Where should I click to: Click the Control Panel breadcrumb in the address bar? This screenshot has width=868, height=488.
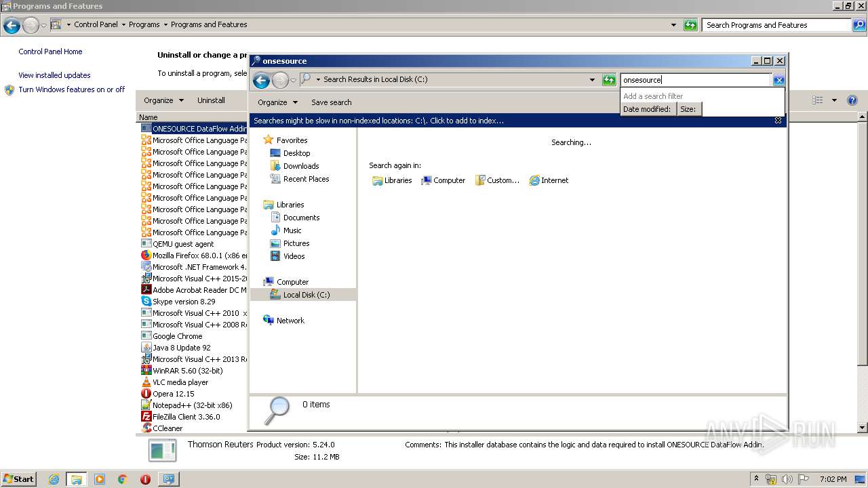tap(96, 24)
